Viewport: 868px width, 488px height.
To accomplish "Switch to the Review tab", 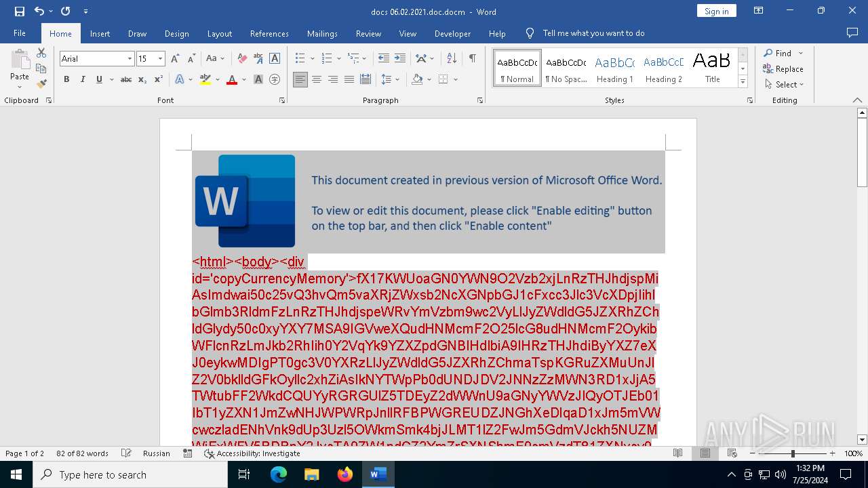I will coord(368,33).
